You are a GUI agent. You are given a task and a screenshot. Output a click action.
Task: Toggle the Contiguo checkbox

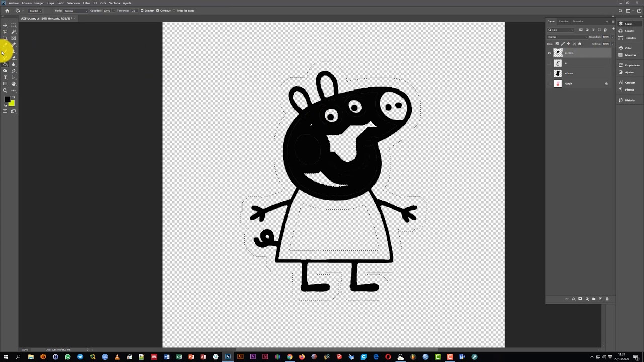[158, 11]
